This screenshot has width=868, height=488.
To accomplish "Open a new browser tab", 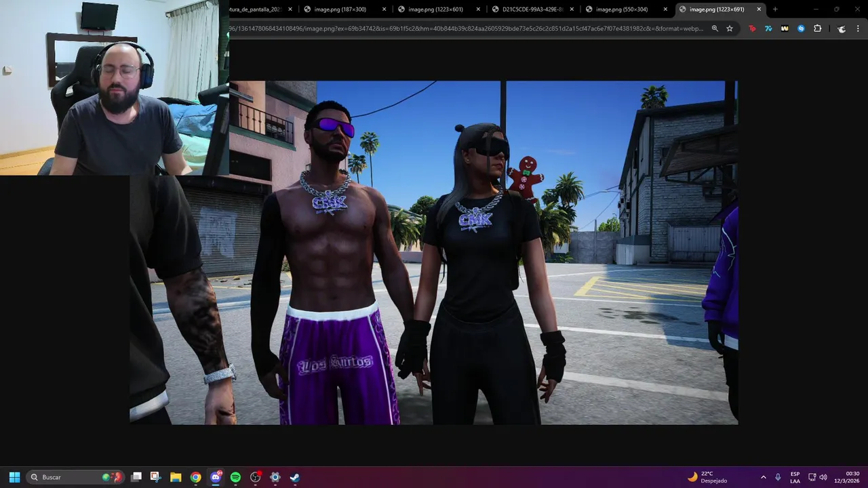I will 775,9.
